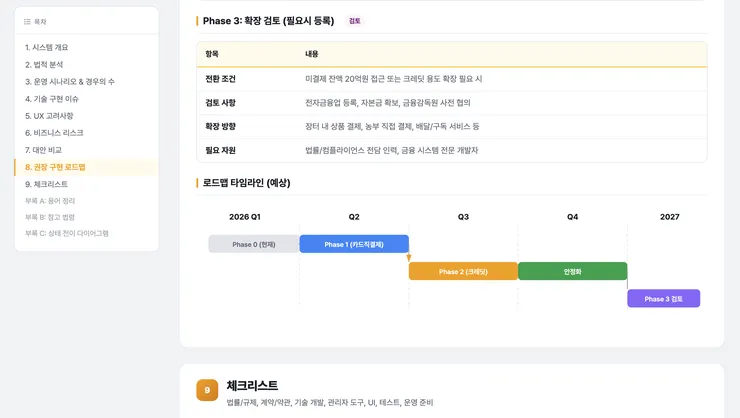Open 6. 비즈니스 리스크 section
Screen dimensions: 740x418
54,133
